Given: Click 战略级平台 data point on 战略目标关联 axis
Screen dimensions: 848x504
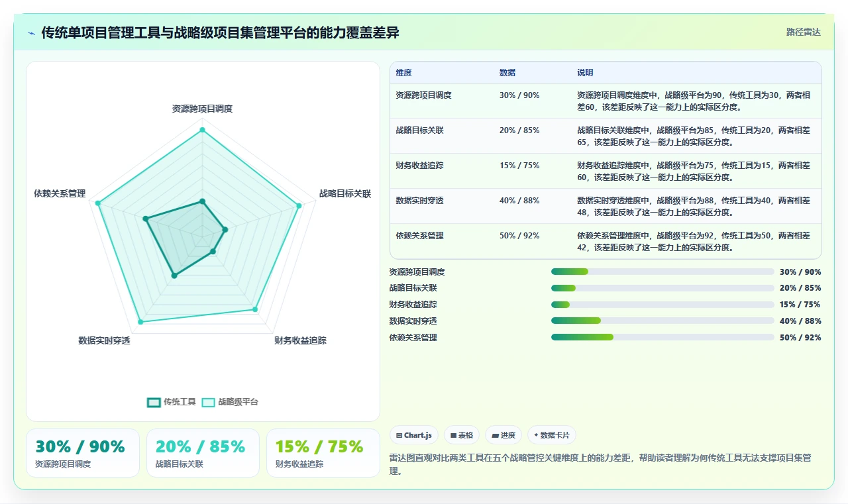Looking at the screenshot, I should click(x=299, y=206).
